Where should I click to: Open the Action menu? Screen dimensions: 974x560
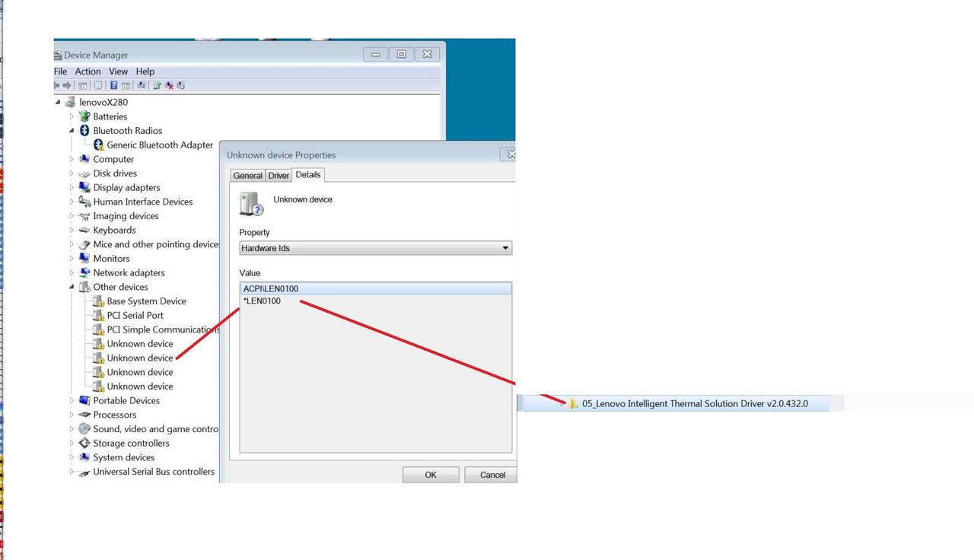click(88, 72)
